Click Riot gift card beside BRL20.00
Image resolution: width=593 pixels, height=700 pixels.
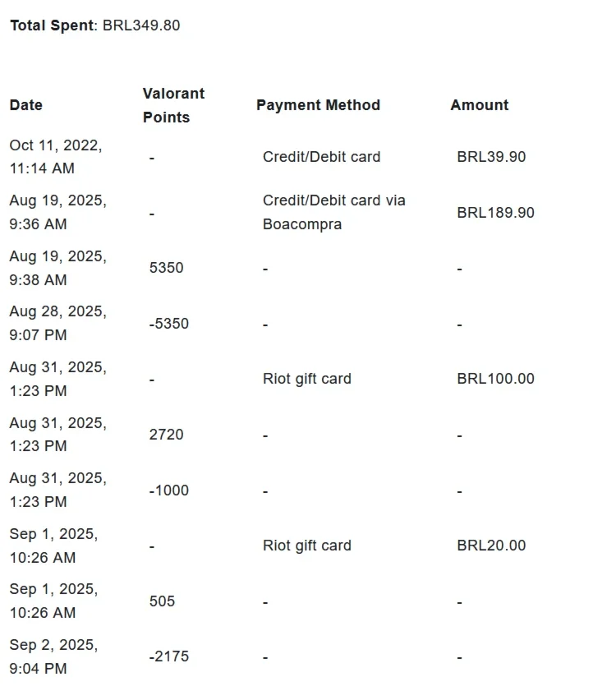click(307, 546)
